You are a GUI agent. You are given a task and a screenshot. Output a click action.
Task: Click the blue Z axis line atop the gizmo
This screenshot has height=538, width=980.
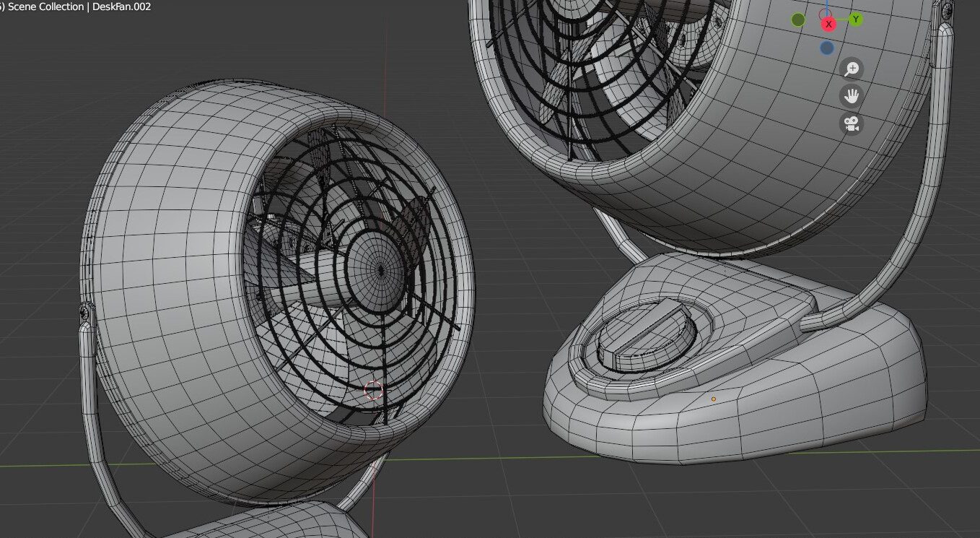tap(827, 6)
